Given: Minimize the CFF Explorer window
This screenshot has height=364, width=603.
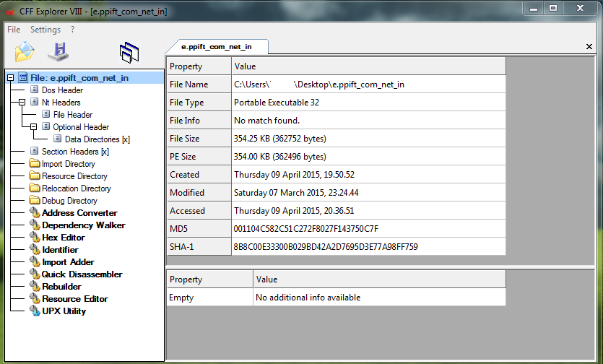Looking at the screenshot, I should [534, 9].
